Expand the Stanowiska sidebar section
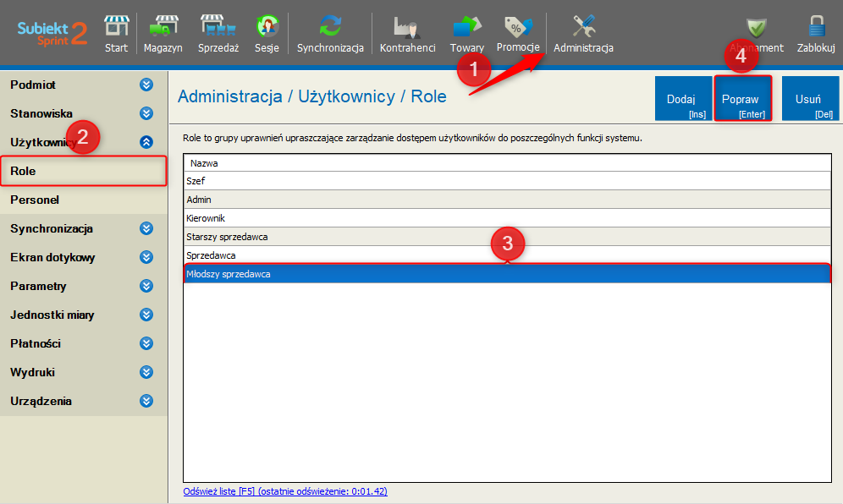Image resolution: width=843 pixels, height=504 pixels. point(146,113)
